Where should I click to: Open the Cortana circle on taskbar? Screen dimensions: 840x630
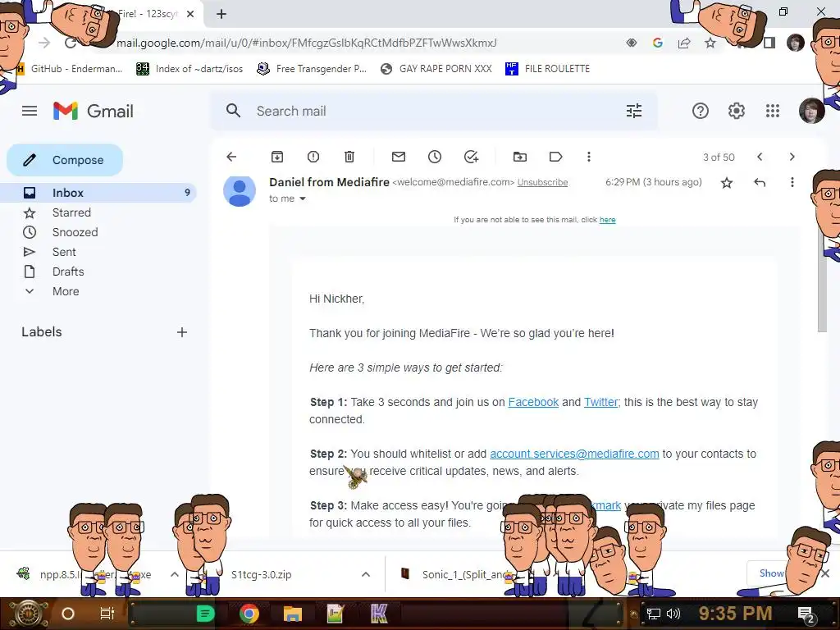click(x=68, y=614)
